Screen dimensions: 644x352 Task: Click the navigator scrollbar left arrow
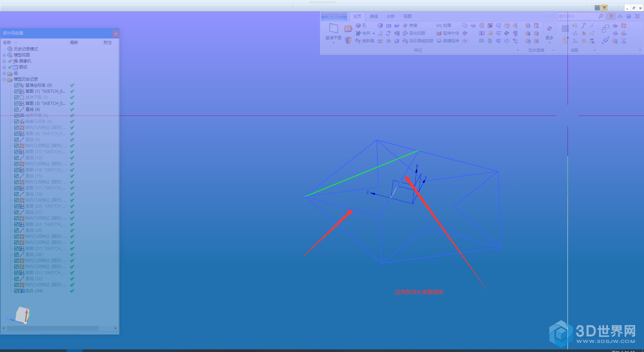(x=4, y=328)
